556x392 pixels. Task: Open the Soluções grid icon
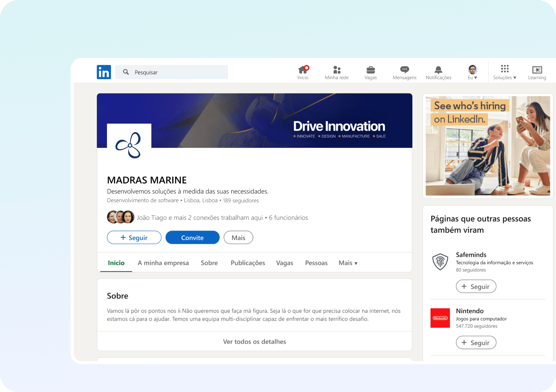coord(505,69)
